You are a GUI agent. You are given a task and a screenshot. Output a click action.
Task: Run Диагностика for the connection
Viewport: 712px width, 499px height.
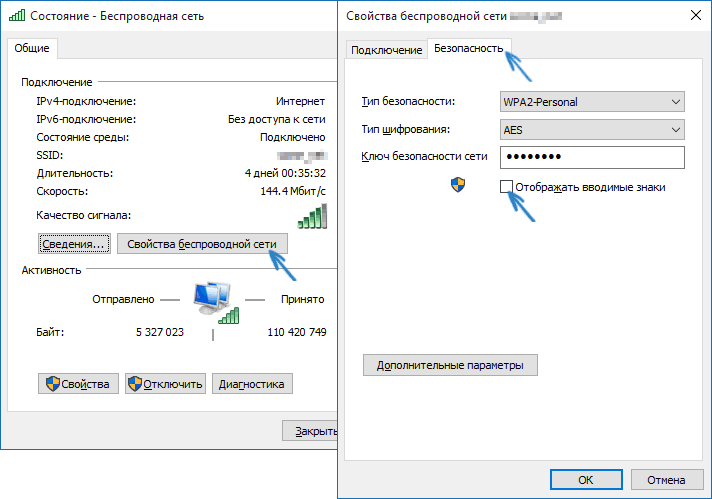(x=252, y=384)
